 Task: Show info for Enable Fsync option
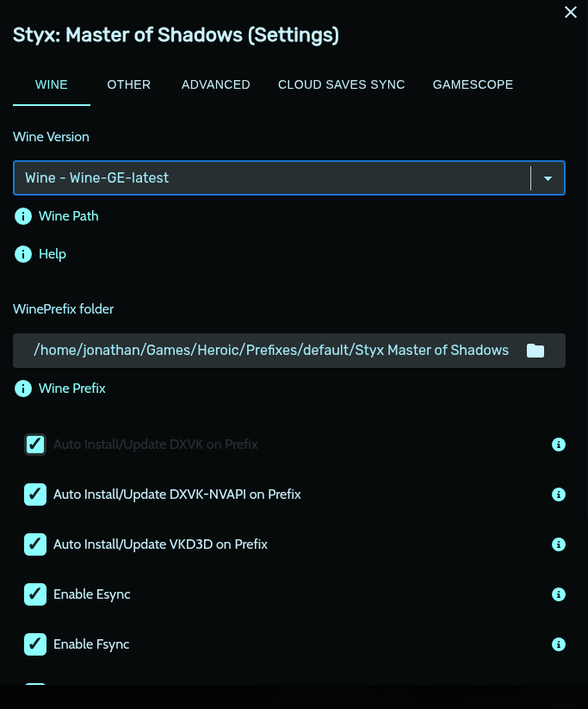(559, 644)
